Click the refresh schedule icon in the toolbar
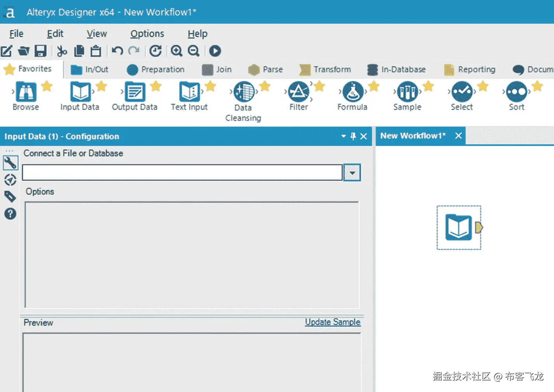The width and height of the screenshot is (554, 392). pos(156,51)
